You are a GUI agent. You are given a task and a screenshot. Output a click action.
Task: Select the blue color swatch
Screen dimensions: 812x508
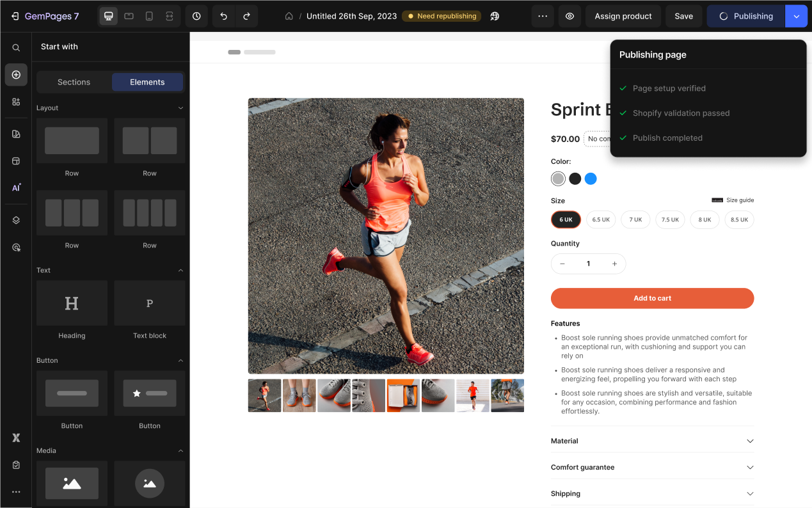pos(591,179)
